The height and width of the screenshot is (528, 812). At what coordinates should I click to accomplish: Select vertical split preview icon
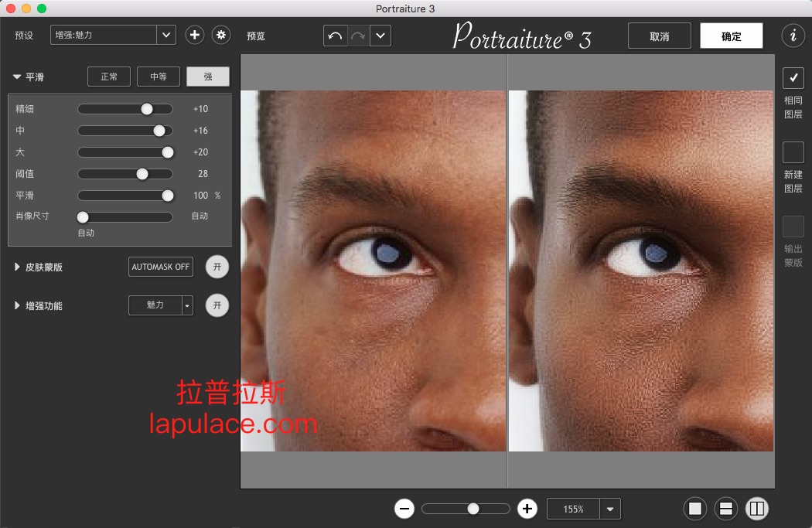click(757, 509)
